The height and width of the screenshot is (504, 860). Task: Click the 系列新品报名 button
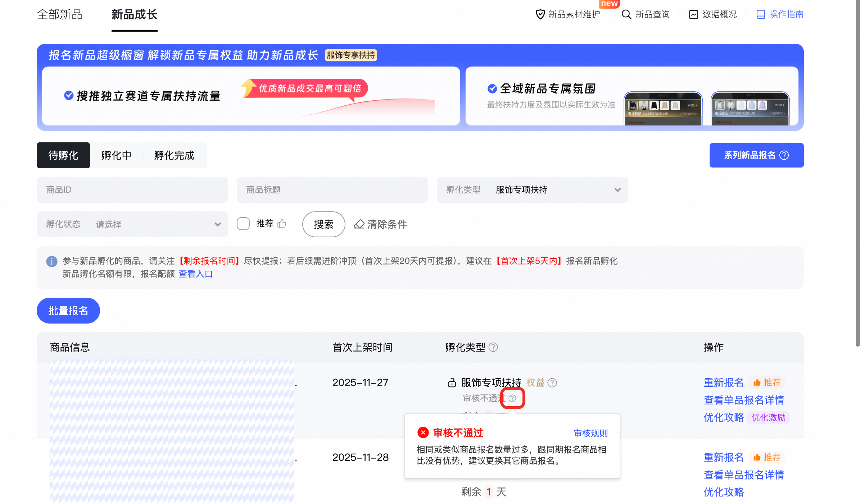756,155
